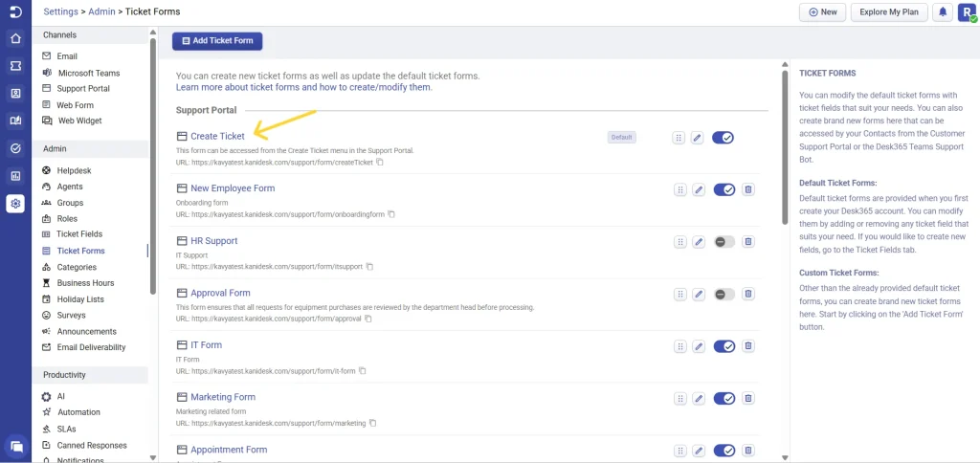Screen dimensions: 980x463
Task: Open Email Deliverability in Admin
Action: (x=91, y=347)
